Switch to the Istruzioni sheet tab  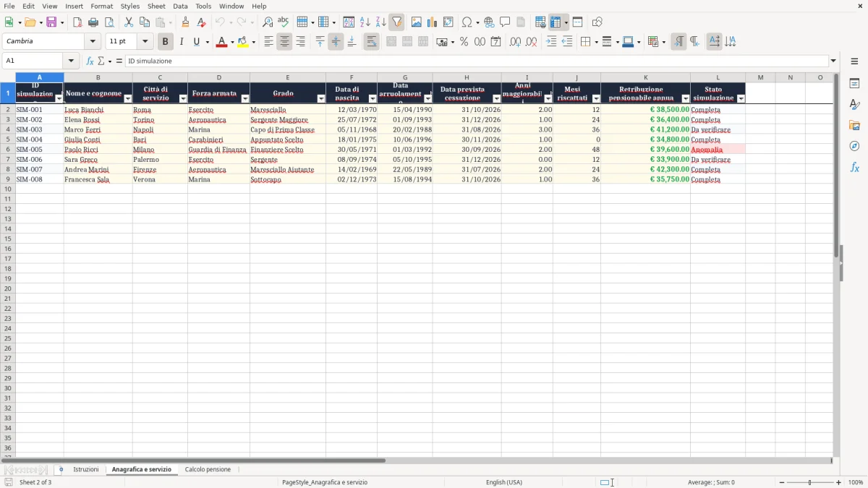pyautogui.click(x=86, y=470)
